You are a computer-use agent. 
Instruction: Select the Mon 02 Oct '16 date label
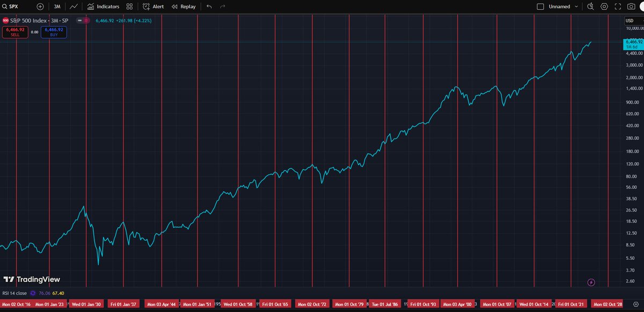[16, 304]
